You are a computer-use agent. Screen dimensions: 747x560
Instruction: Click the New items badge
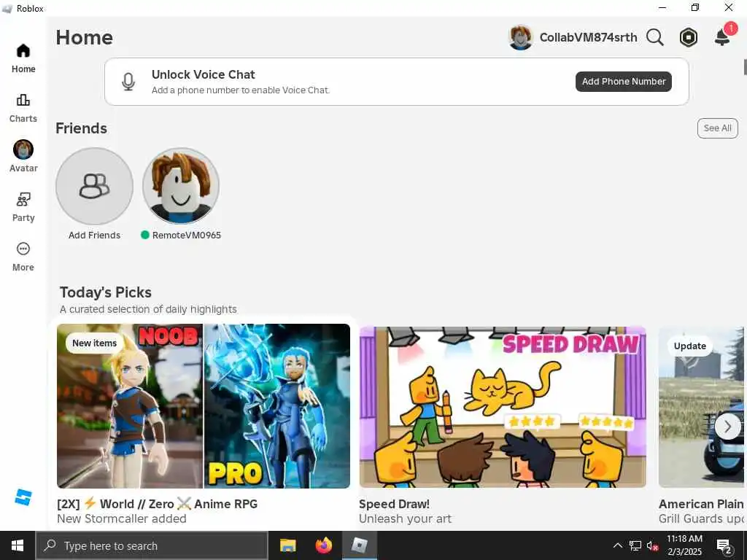pos(94,343)
